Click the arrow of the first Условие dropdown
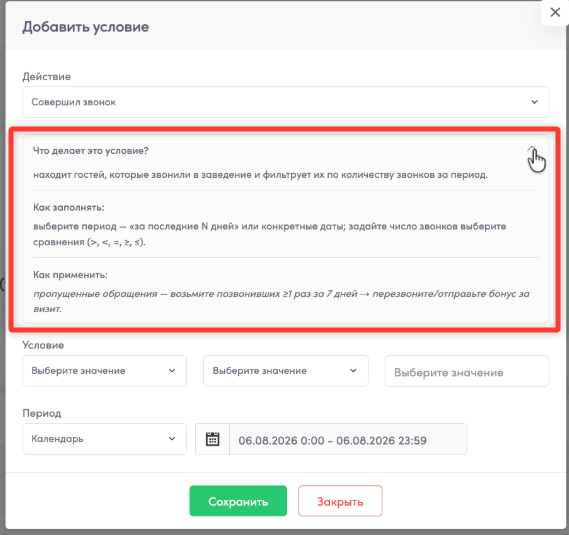The width and height of the screenshot is (569, 535). pyautogui.click(x=172, y=371)
